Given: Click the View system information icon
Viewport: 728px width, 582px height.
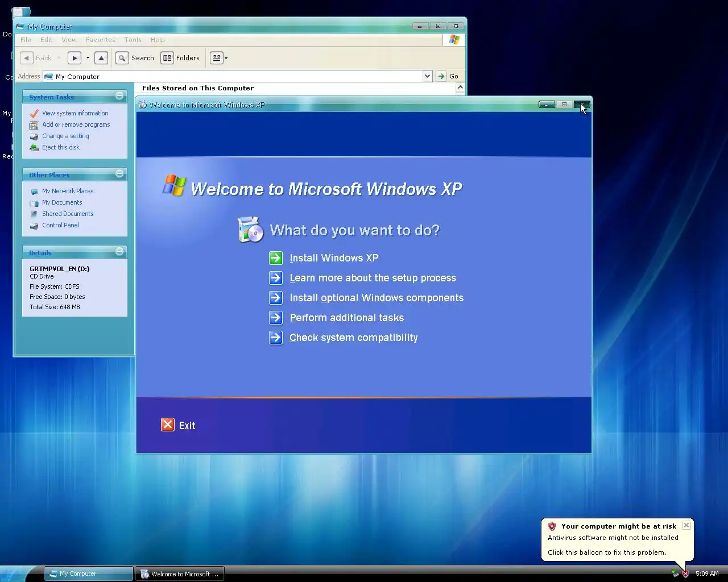Looking at the screenshot, I should point(34,114).
